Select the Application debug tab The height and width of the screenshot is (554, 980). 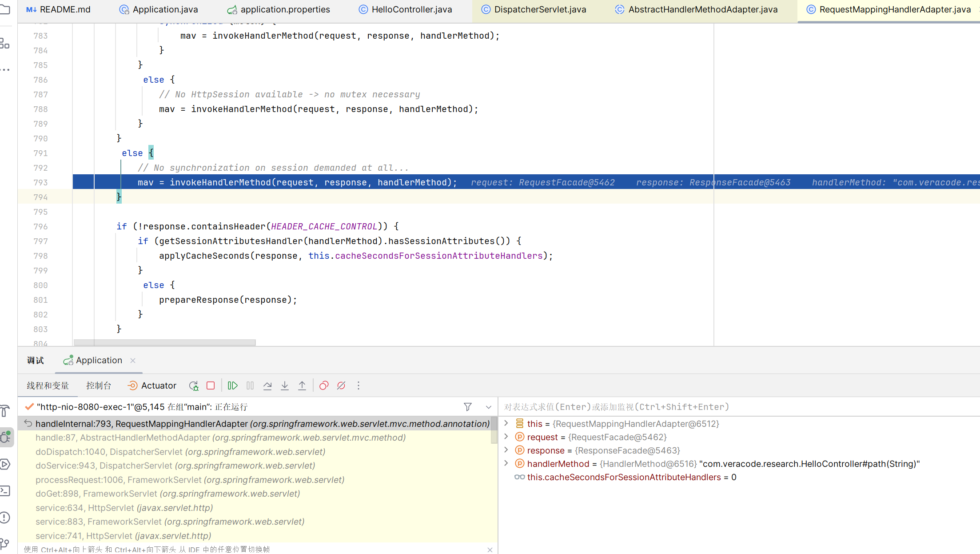click(x=99, y=360)
